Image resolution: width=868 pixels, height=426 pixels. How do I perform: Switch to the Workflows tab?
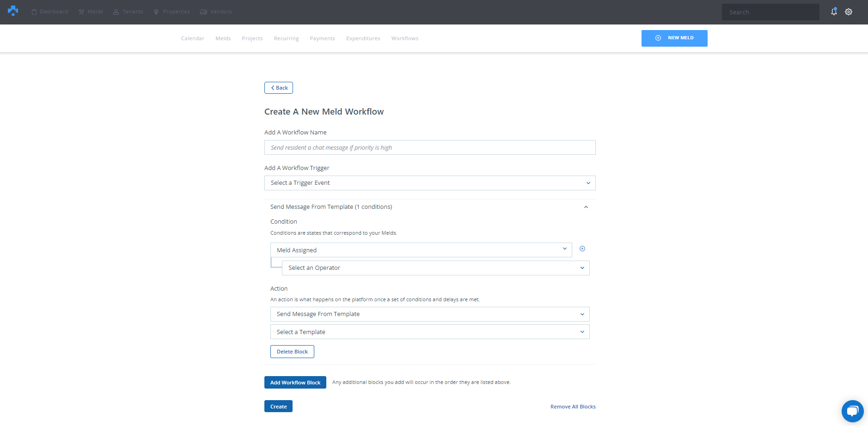click(x=404, y=38)
